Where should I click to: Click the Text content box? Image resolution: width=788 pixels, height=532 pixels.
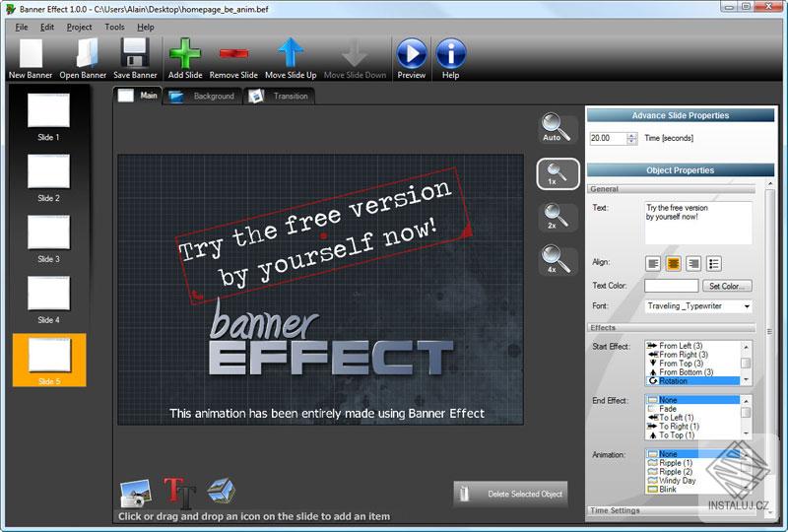point(698,224)
